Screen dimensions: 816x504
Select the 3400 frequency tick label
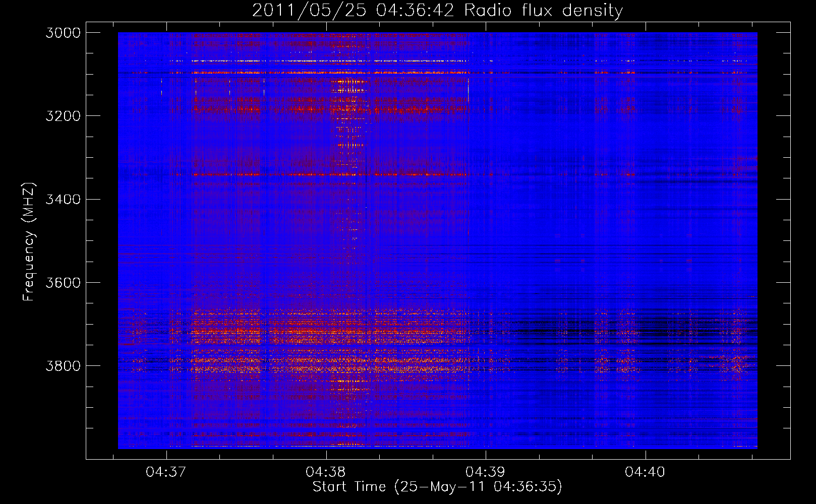(x=63, y=200)
